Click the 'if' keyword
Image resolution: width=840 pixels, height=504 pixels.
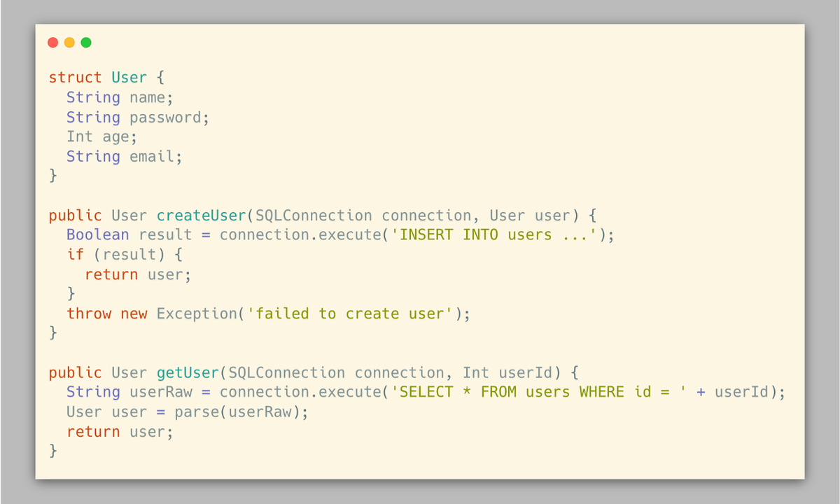(x=76, y=254)
